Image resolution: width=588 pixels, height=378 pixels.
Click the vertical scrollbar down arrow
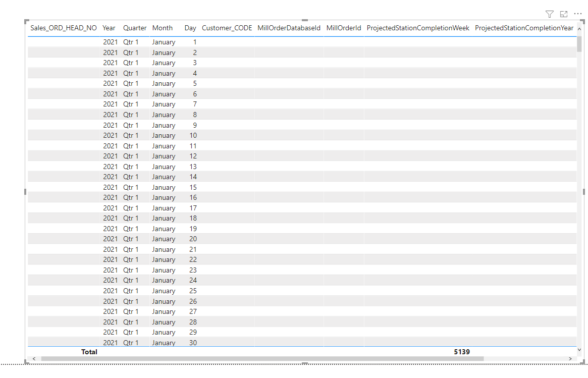[x=579, y=350]
